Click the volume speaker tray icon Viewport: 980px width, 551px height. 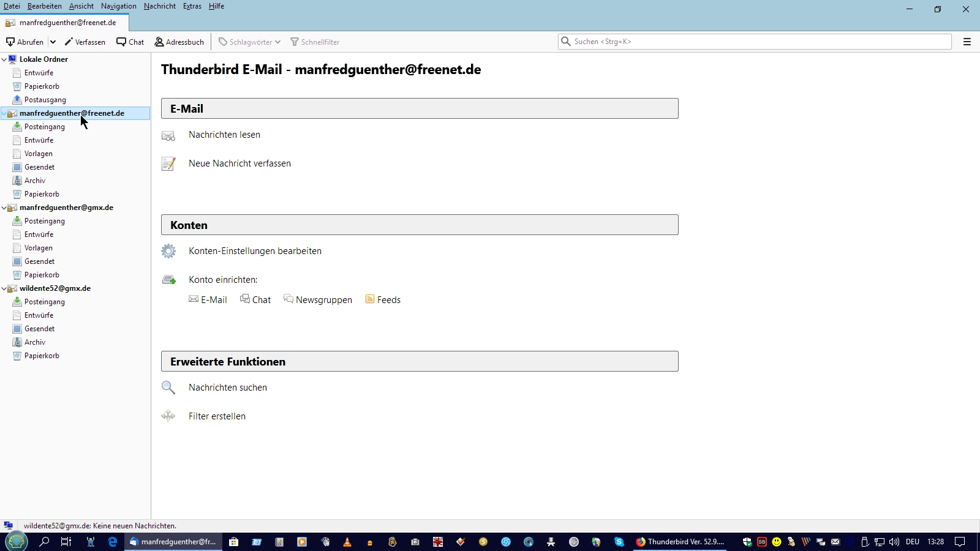894,542
